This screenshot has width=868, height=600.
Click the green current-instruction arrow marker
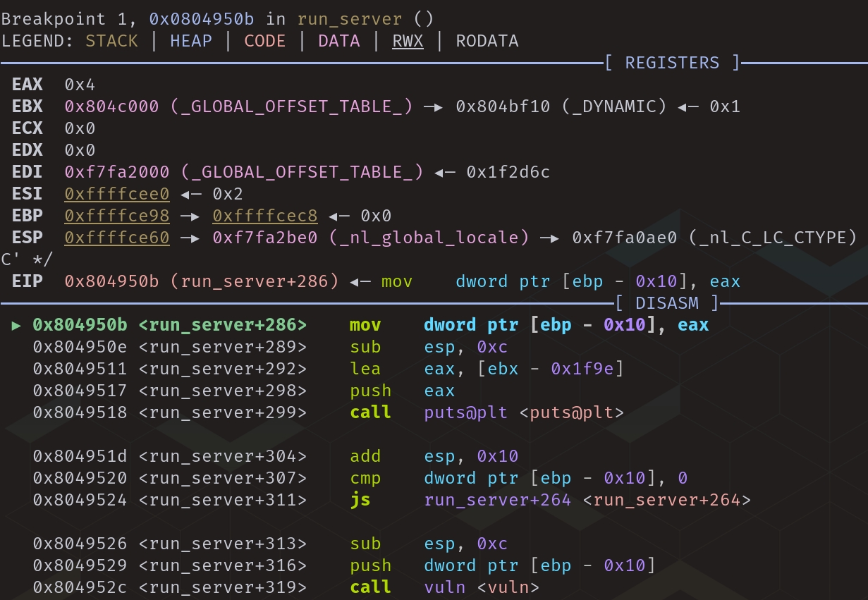click(17, 325)
